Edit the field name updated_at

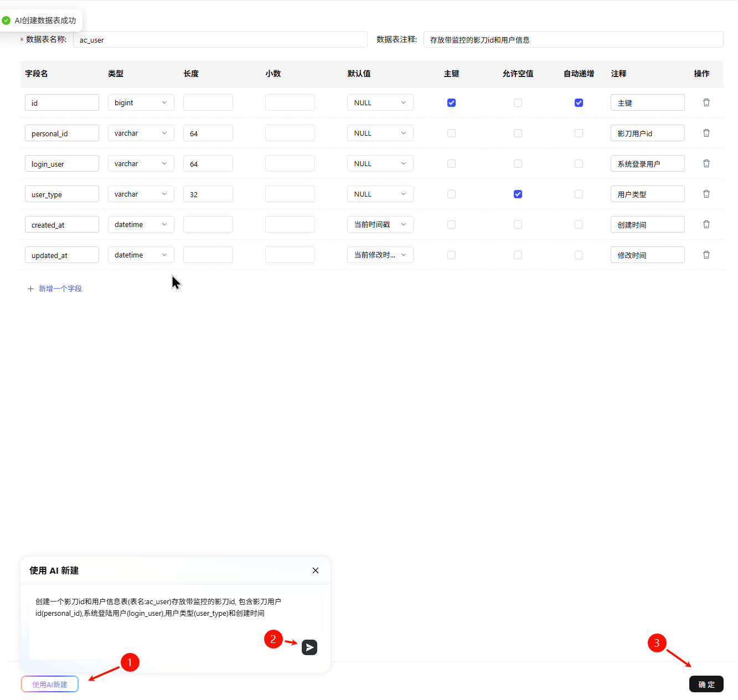[62, 255]
